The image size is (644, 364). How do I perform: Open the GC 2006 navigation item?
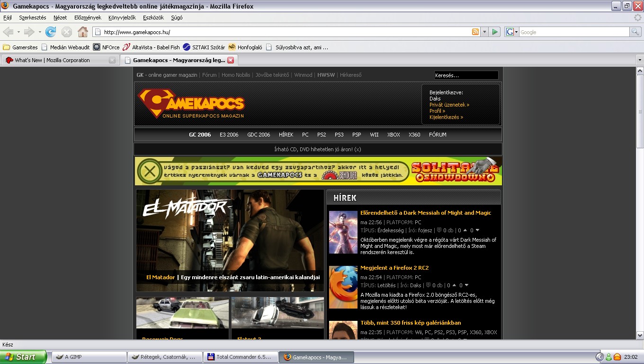click(200, 135)
